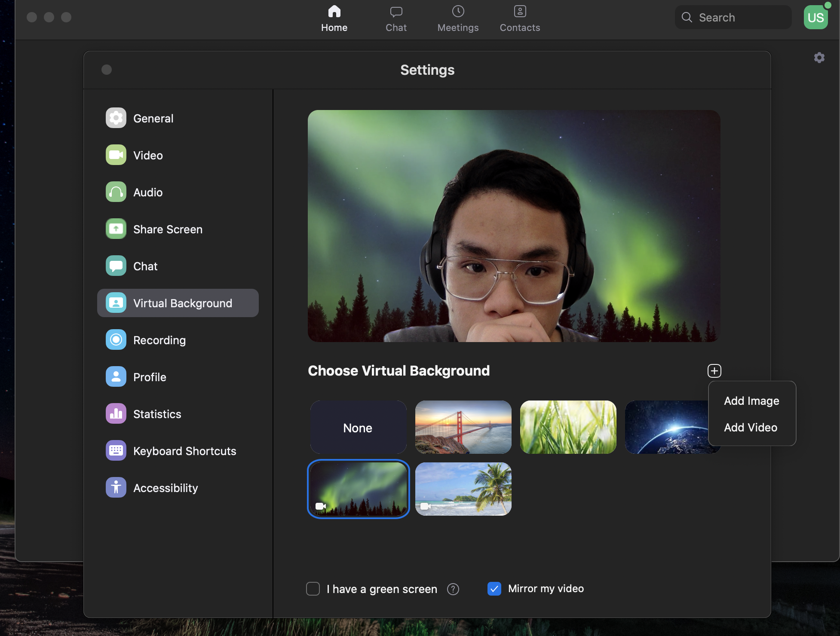Click the Search input field
This screenshot has width=840, height=636.
tap(733, 17)
